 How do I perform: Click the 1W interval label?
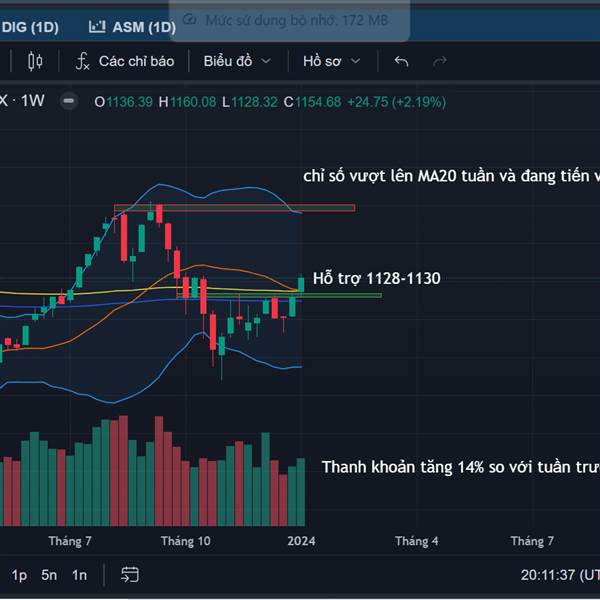33,101
